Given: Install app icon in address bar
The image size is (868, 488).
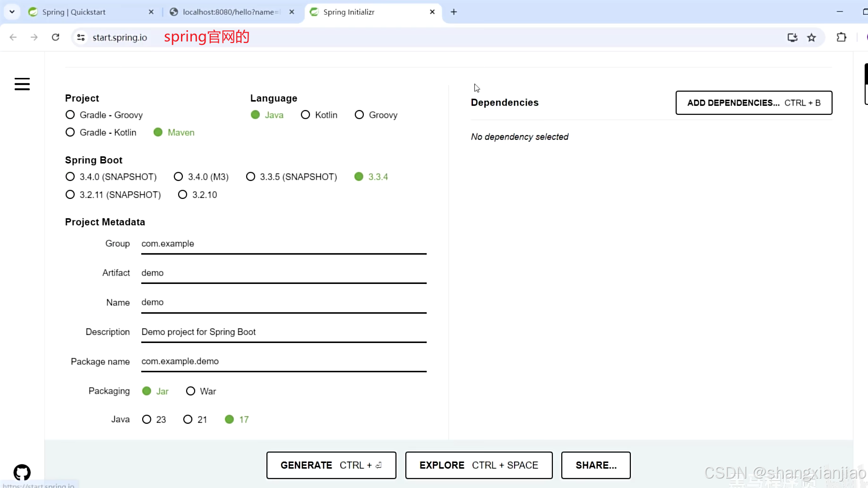Looking at the screenshot, I should 792,37.
